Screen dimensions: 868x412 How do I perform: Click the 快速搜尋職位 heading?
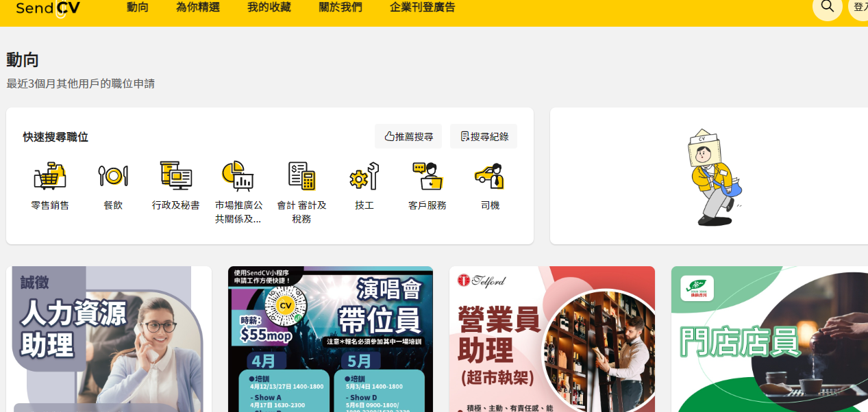tap(55, 137)
